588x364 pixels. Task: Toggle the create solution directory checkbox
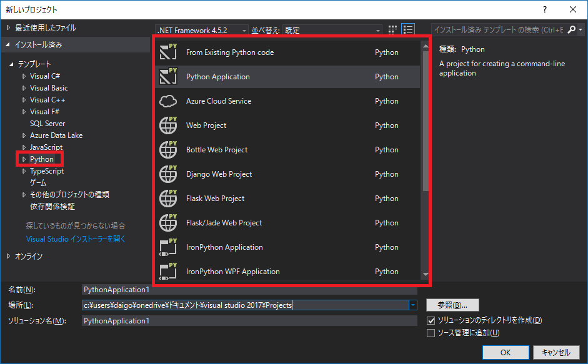pyautogui.click(x=431, y=320)
